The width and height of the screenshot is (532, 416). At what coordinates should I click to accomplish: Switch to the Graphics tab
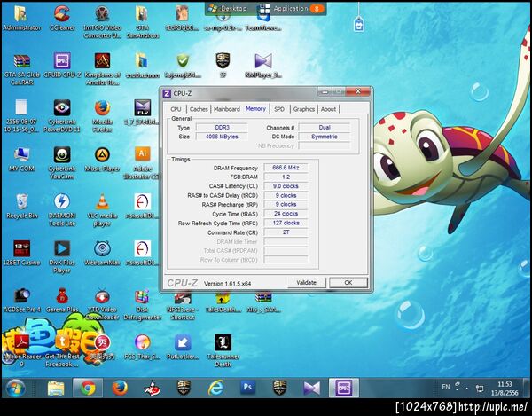pyautogui.click(x=303, y=109)
